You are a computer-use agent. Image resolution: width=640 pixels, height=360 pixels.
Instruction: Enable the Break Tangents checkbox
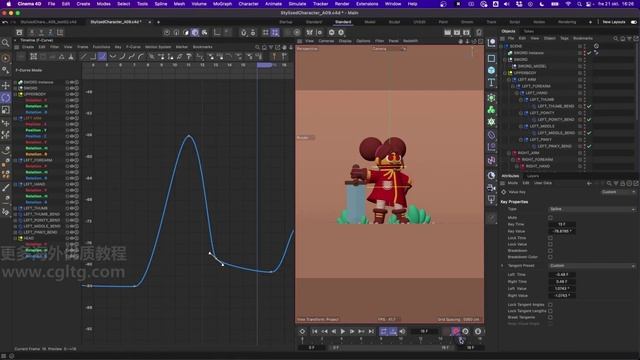pyautogui.click(x=550, y=317)
